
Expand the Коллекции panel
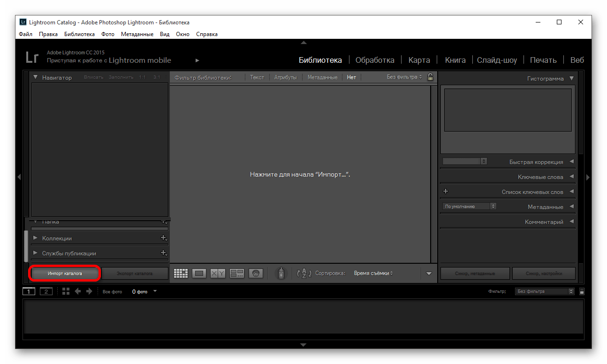coord(35,238)
